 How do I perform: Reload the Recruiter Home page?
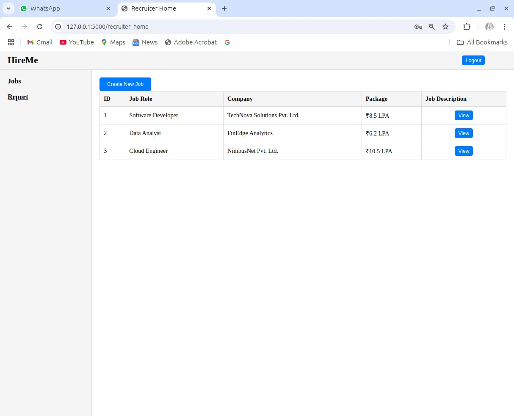point(40,27)
